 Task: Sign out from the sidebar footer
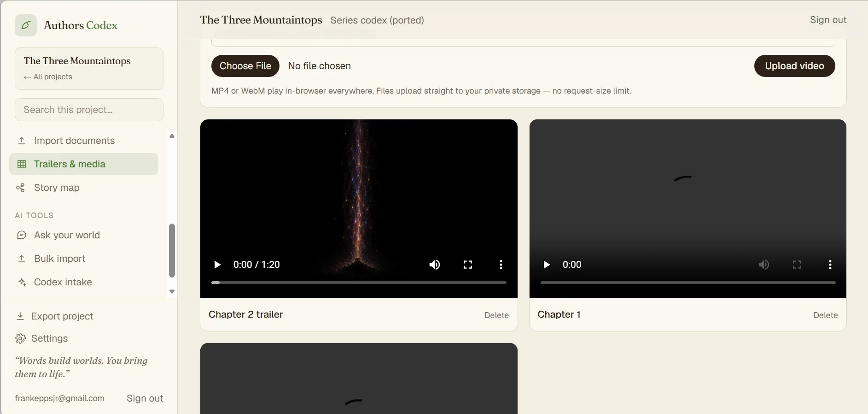[x=145, y=398]
